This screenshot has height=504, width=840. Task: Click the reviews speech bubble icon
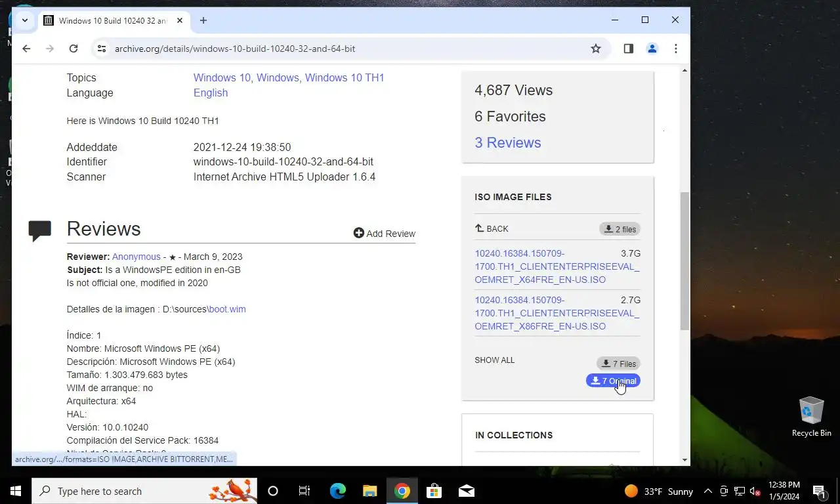click(40, 230)
